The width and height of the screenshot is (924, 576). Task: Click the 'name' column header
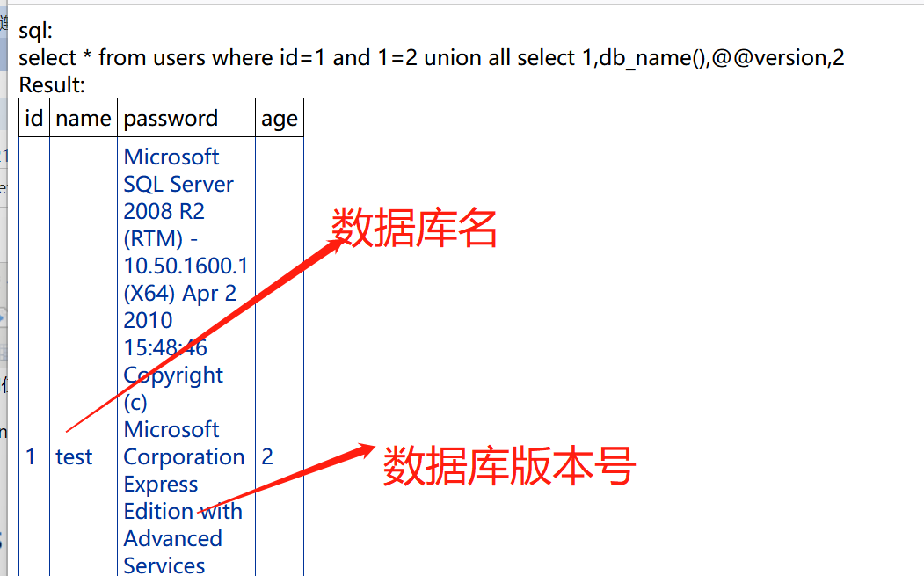click(x=84, y=119)
